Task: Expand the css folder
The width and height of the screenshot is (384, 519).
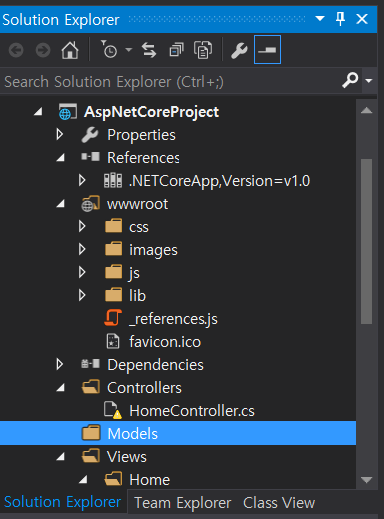Action: coord(82,226)
